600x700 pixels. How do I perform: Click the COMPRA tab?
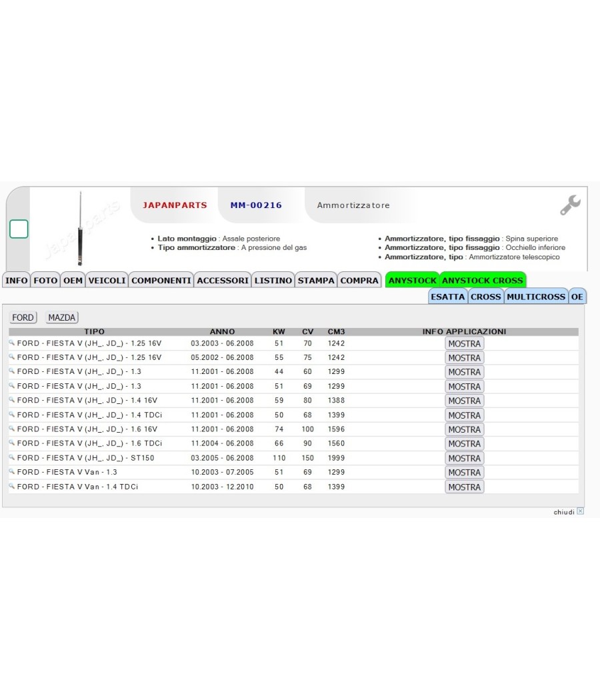(x=359, y=281)
